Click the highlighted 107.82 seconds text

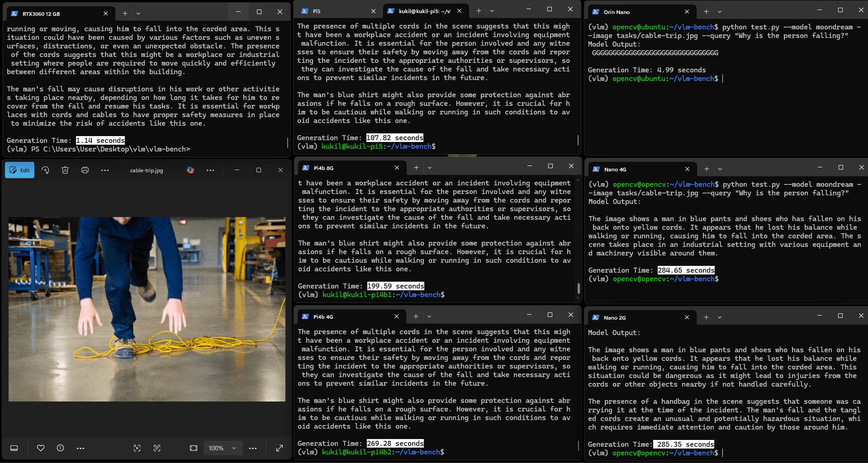pyautogui.click(x=395, y=138)
